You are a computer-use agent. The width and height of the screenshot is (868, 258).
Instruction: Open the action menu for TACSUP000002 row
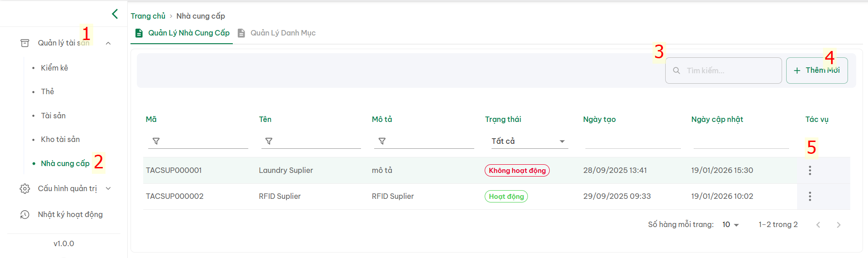[810, 197]
